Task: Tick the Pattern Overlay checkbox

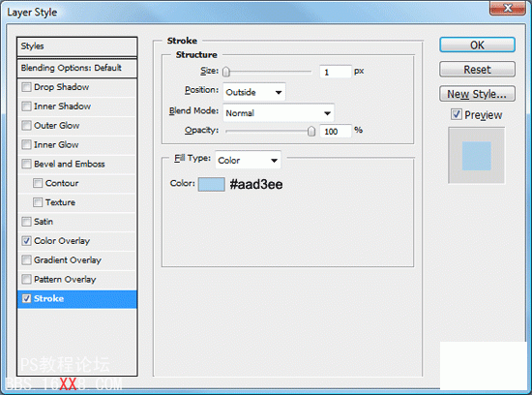Action: coord(26,279)
